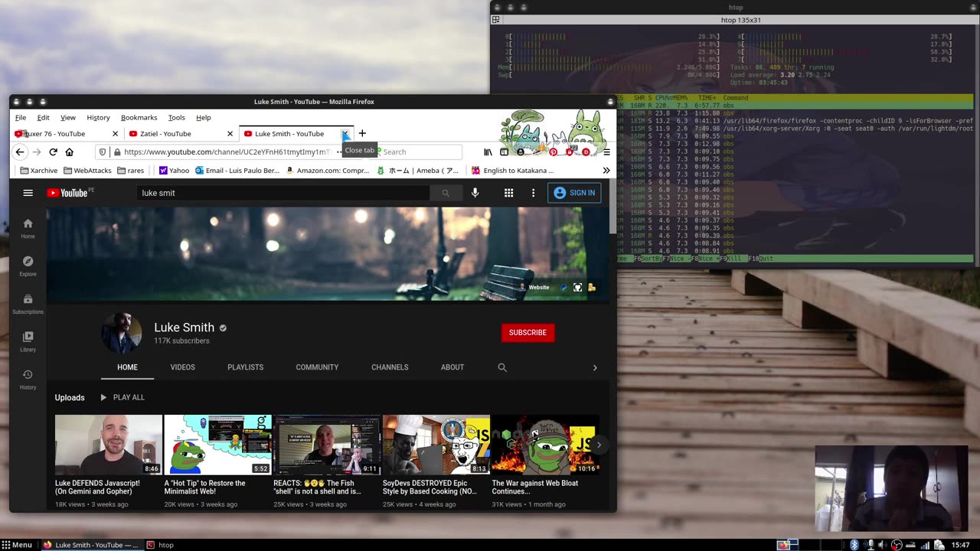Image resolution: width=980 pixels, height=551 pixels.
Task: Open the channel ABOUT tab
Action: (452, 367)
